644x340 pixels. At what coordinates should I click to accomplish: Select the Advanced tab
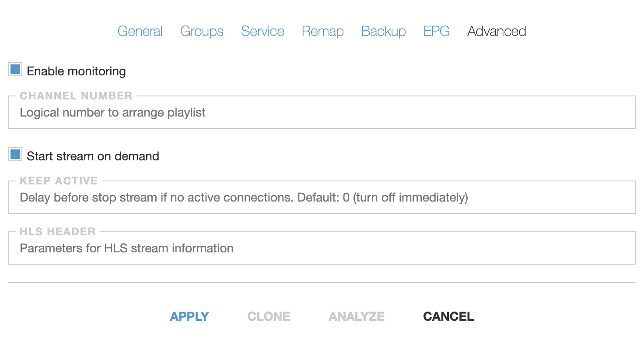pos(497,31)
